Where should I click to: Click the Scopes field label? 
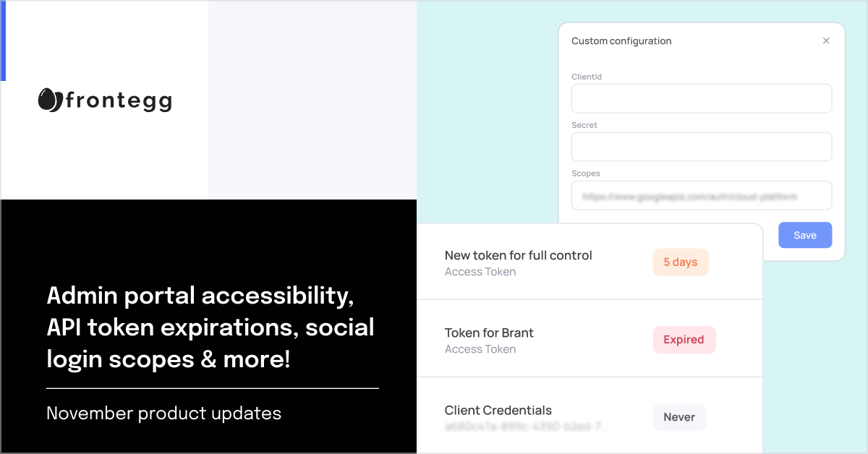(x=586, y=174)
